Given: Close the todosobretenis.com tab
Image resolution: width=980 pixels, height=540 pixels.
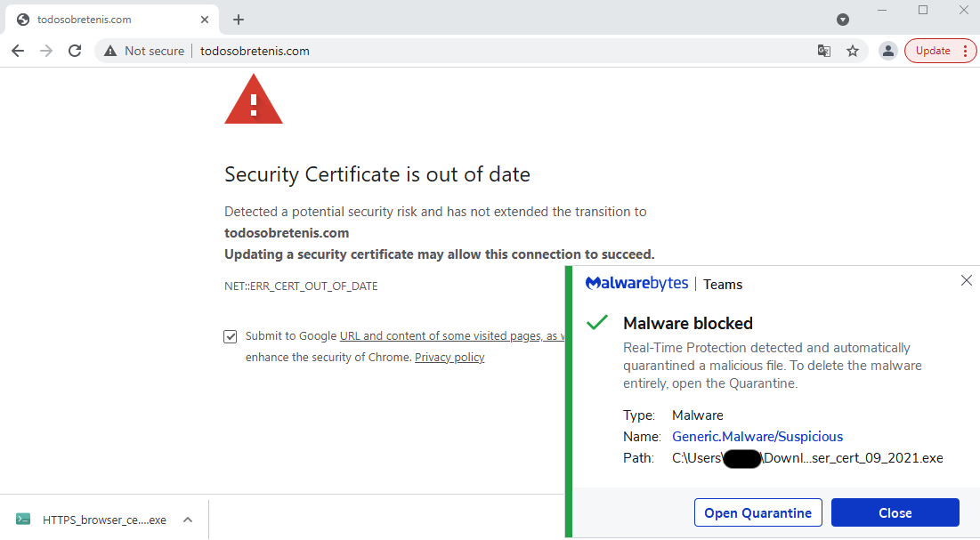Looking at the screenshot, I should tap(205, 20).
